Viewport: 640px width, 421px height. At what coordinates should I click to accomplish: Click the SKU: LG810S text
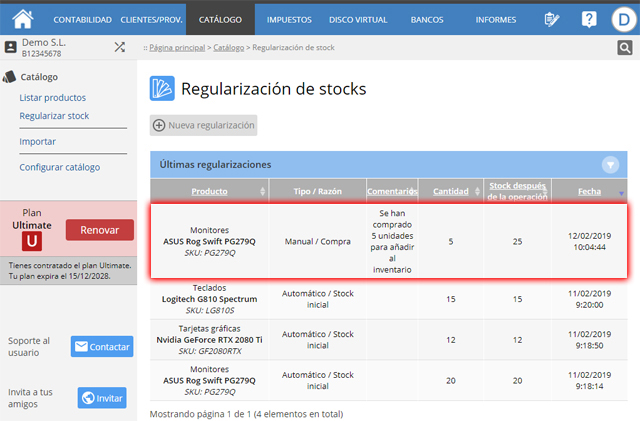210,310
